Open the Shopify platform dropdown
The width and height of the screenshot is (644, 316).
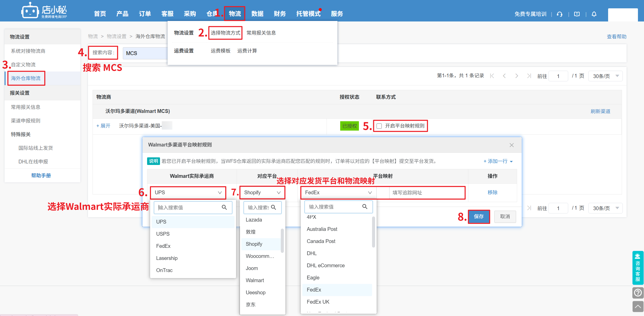click(262, 192)
